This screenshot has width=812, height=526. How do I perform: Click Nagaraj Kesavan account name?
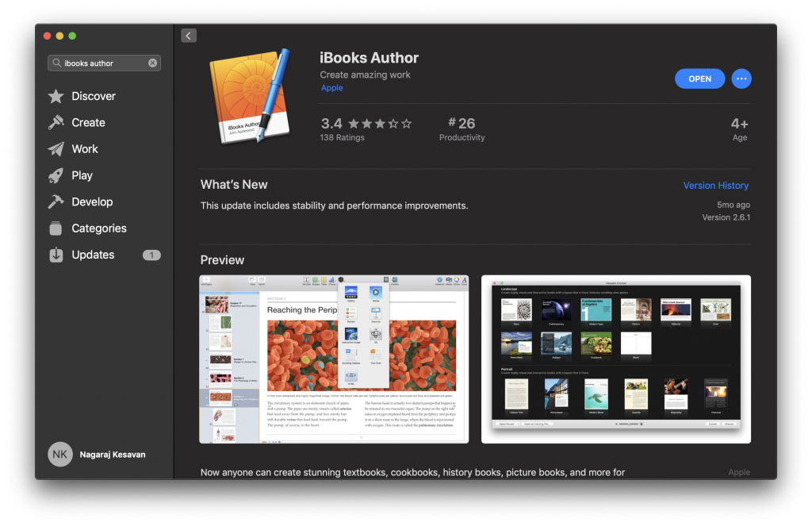click(x=113, y=455)
